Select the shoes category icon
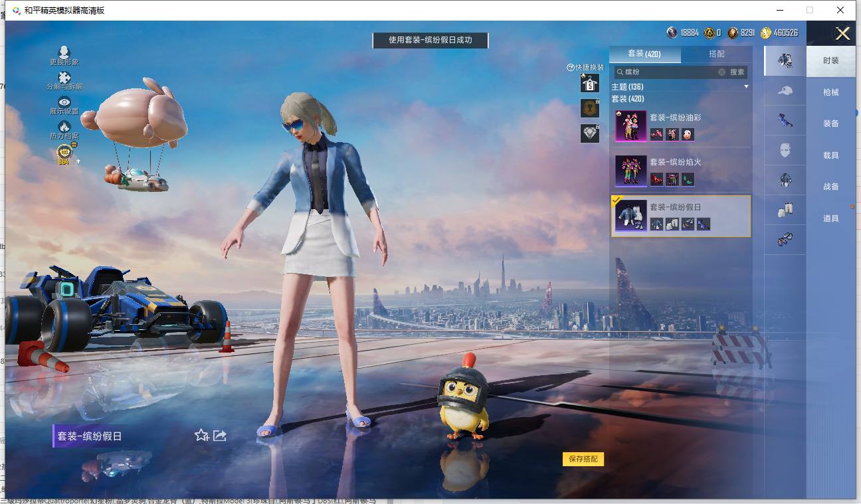Screen dimensions: 861x504 coord(785,240)
